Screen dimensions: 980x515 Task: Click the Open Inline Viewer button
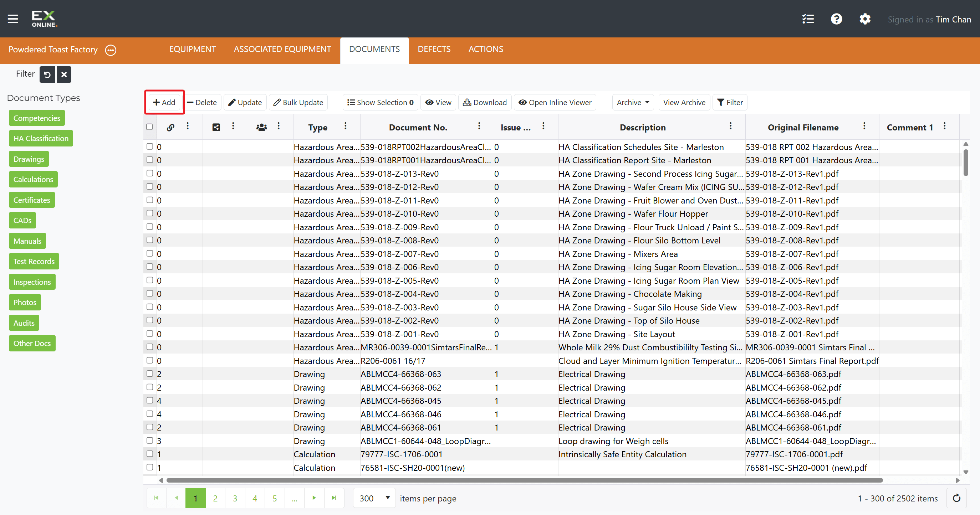coord(555,103)
